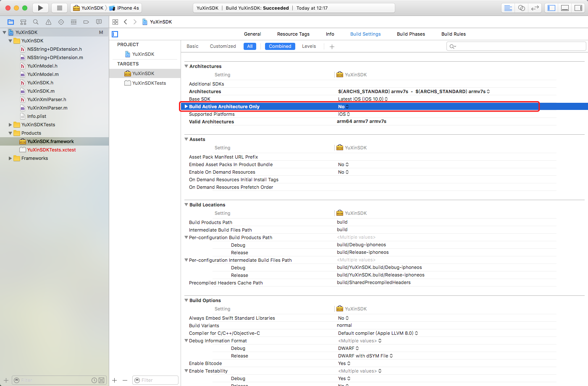Open the Test navigator diamond icon
Viewport: 588px width, 386px height.
pyautogui.click(x=61, y=22)
